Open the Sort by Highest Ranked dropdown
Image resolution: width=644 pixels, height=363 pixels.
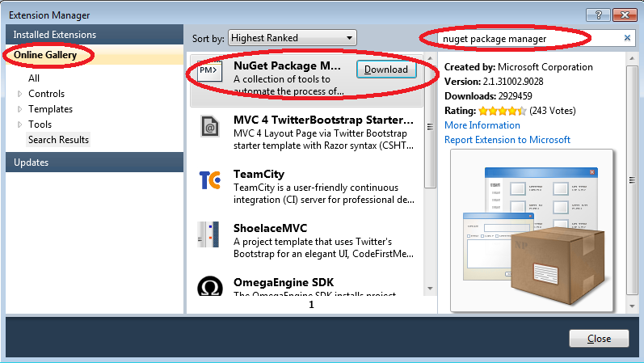[x=293, y=38]
